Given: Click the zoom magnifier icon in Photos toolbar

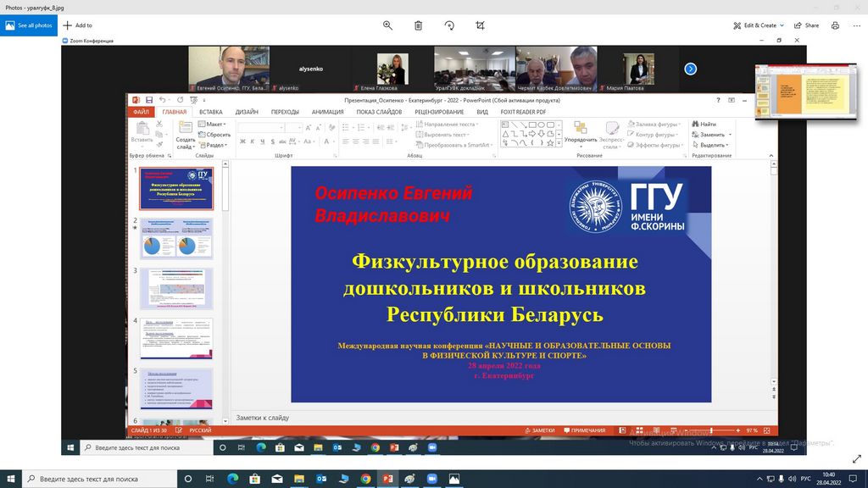Looking at the screenshot, I should pyautogui.click(x=387, y=25).
